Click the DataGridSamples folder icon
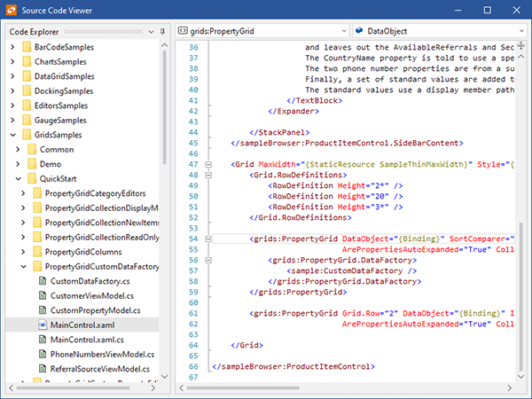Image resolution: width=532 pixels, height=399 pixels. click(27, 76)
